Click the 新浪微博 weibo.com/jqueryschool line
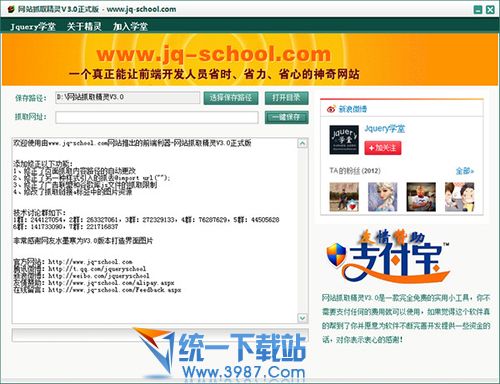This screenshot has width=500, height=384. (x=81, y=276)
